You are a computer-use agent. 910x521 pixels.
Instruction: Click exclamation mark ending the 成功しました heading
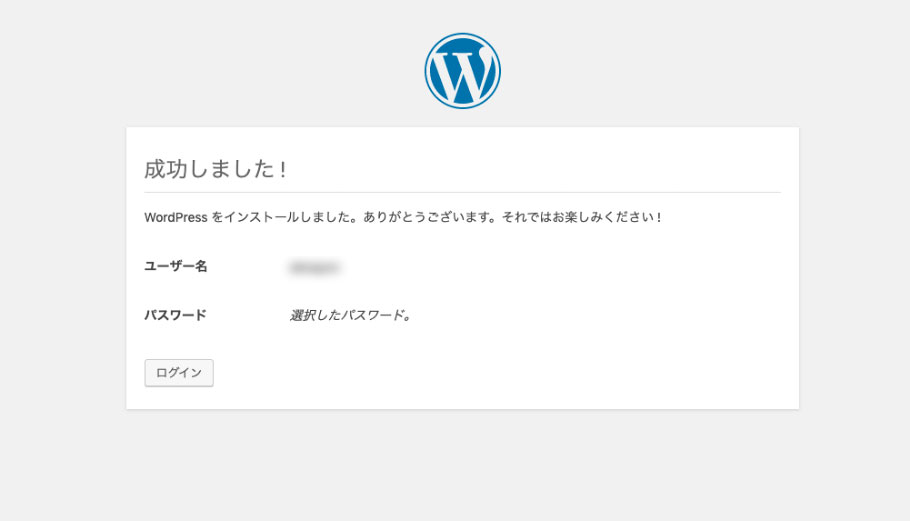click(x=283, y=169)
